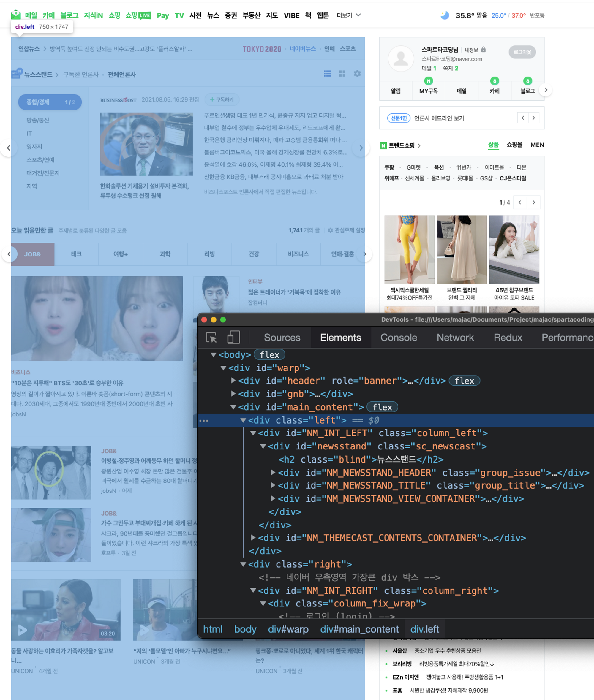Image resolution: width=594 pixels, height=700 pixels.
Task: Collapse the div class="right" node
Action: click(x=243, y=564)
